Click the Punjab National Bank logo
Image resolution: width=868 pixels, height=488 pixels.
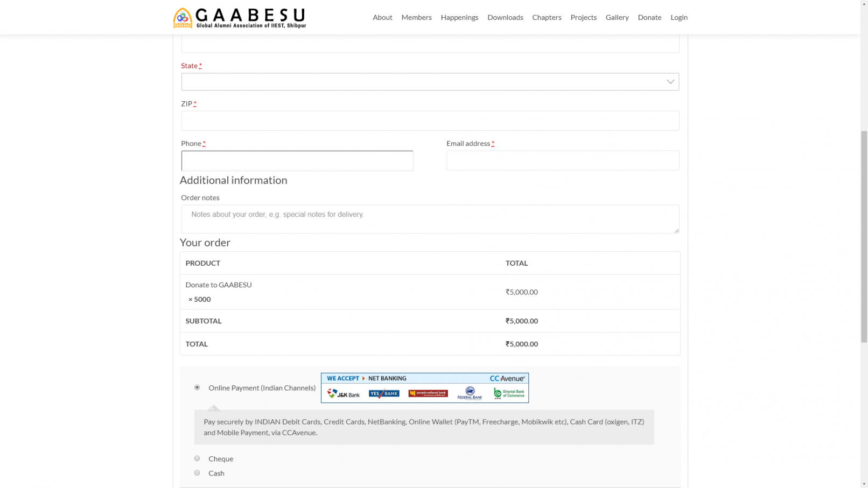click(x=428, y=393)
